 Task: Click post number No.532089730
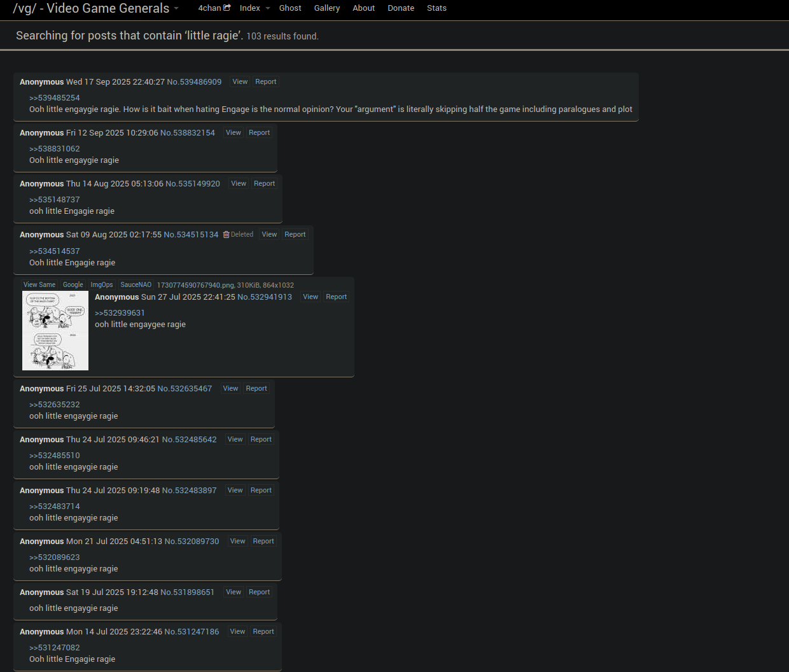192,542
